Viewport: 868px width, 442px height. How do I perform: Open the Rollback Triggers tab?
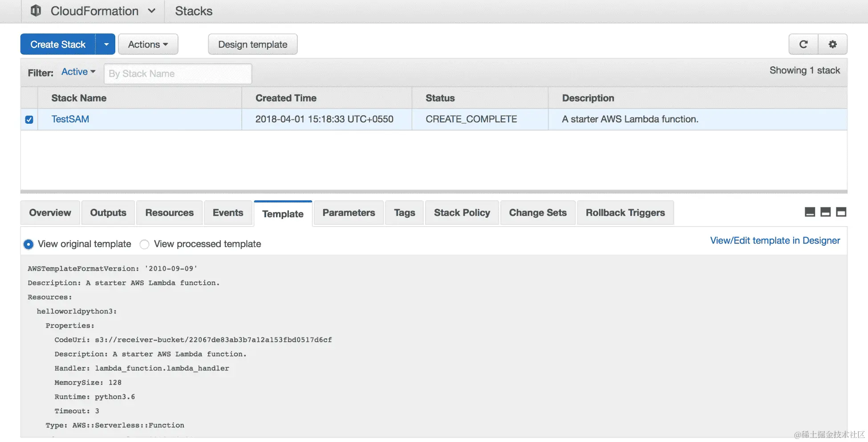point(625,213)
